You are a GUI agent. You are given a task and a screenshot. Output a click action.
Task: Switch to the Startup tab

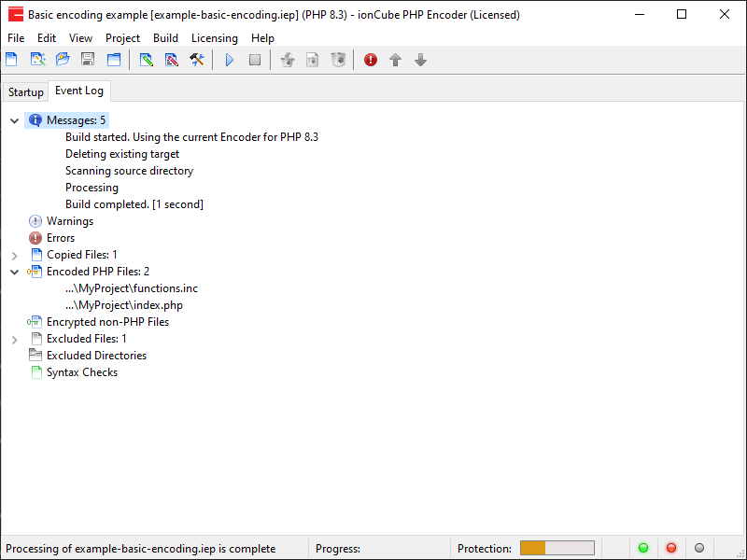(x=26, y=91)
